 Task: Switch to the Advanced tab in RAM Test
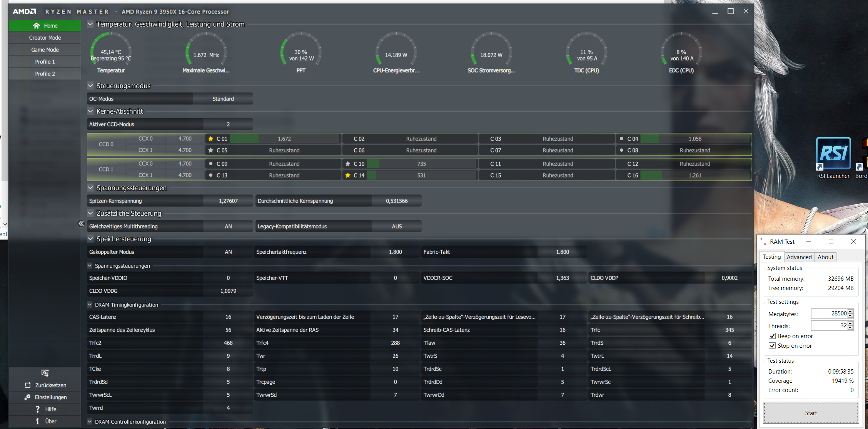(799, 257)
